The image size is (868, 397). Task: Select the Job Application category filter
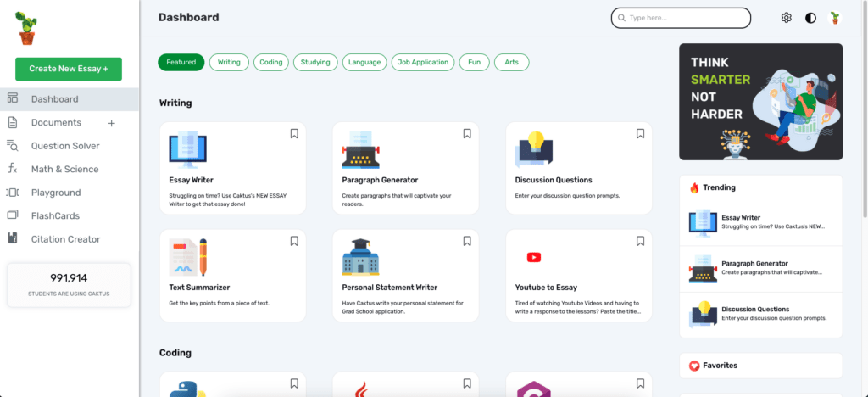pyautogui.click(x=423, y=62)
